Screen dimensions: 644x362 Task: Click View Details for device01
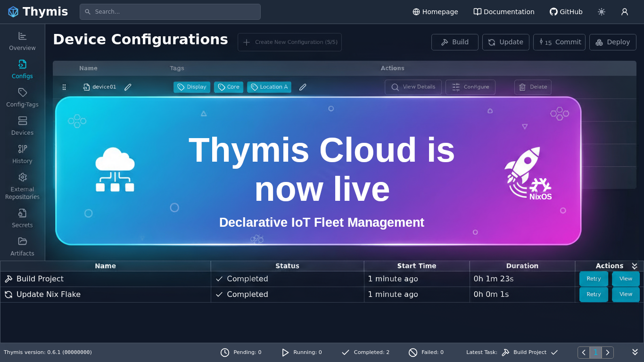413,87
